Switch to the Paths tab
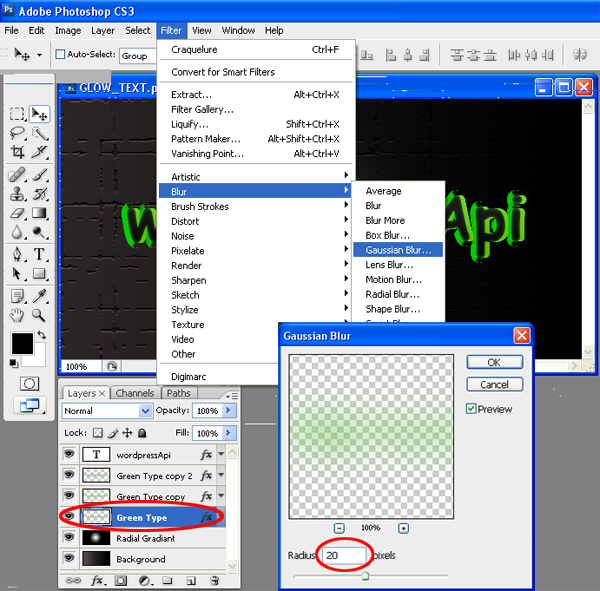The image size is (600, 591). 178,393
